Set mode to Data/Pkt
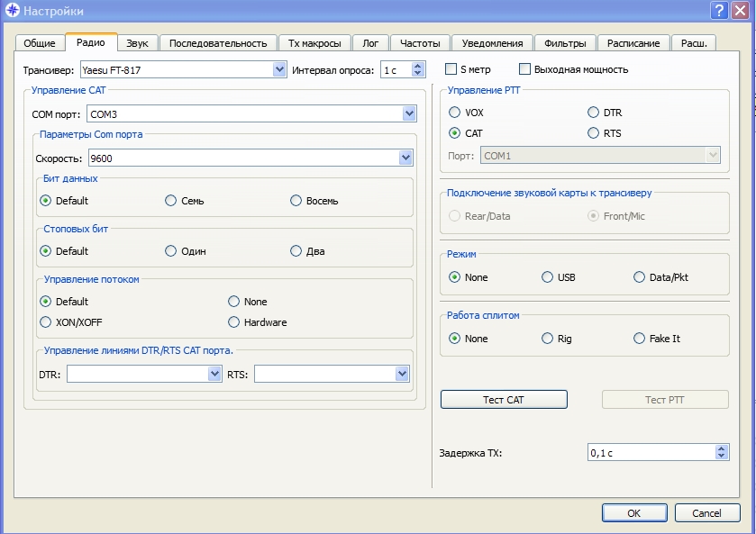This screenshot has height=534, width=756. coord(640,277)
